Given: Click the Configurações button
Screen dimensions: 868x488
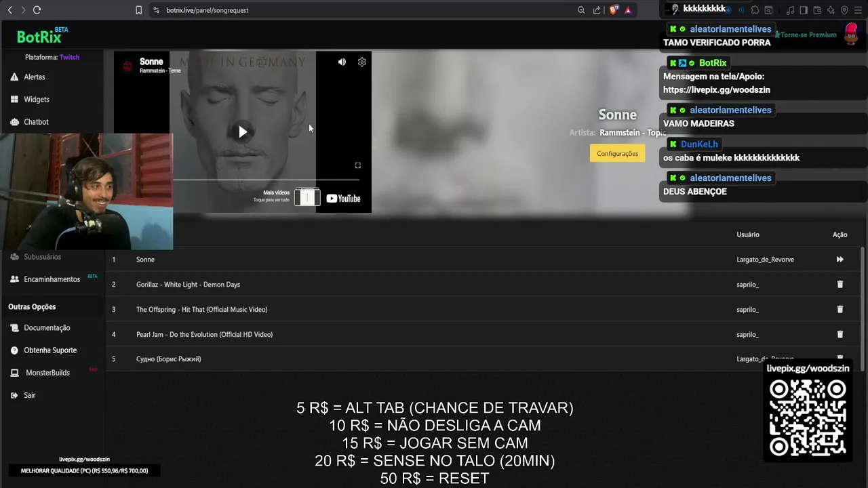Looking at the screenshot, I should point(617,154).
